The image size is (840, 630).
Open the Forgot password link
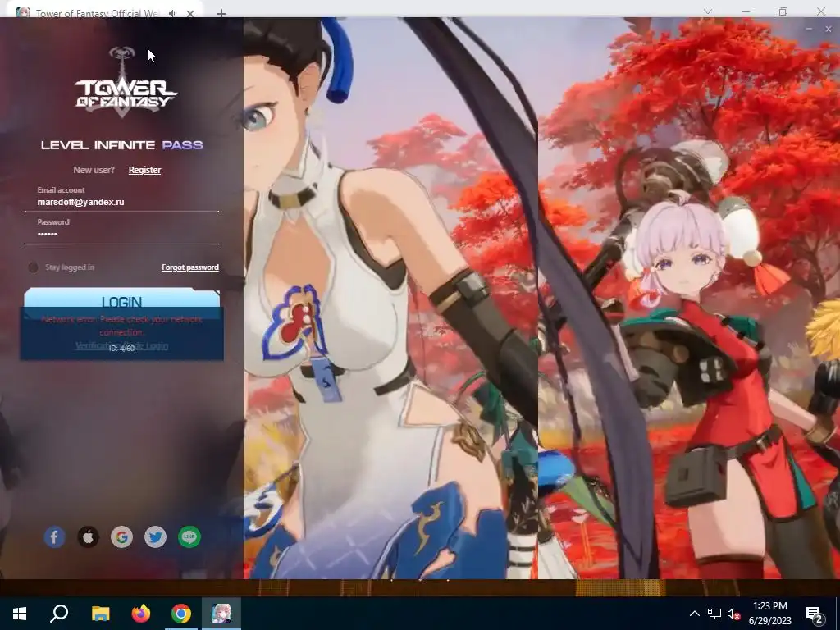pyautogui.click(x=190, y=267)
